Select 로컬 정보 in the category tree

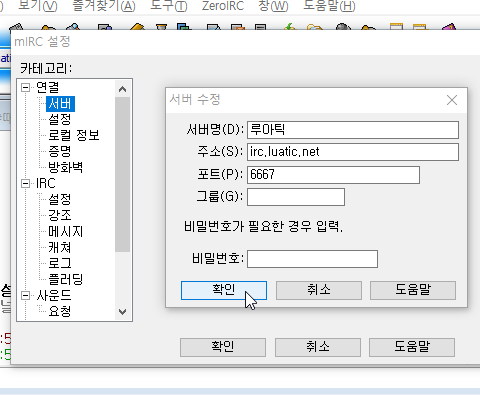tap(74, 135)
